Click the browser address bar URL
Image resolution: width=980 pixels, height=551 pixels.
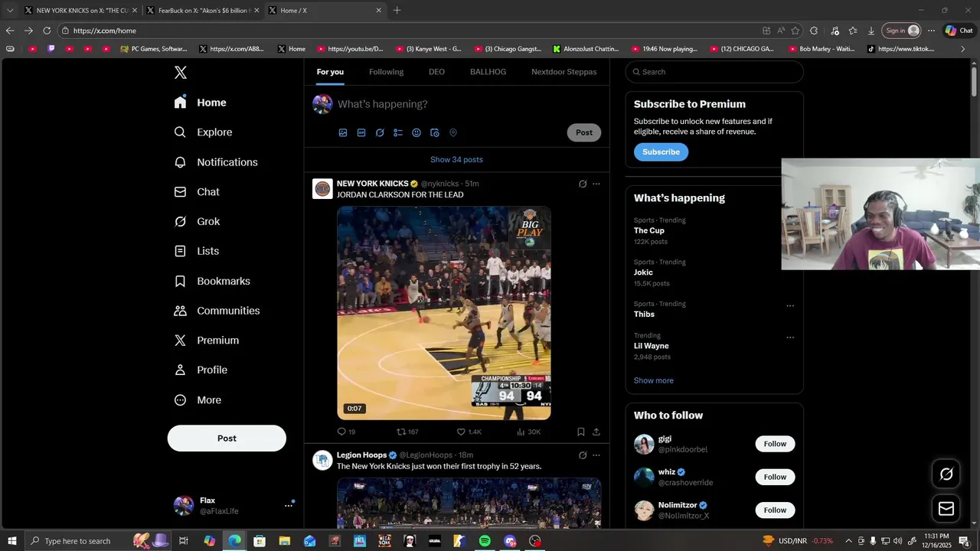click(105, 31)
